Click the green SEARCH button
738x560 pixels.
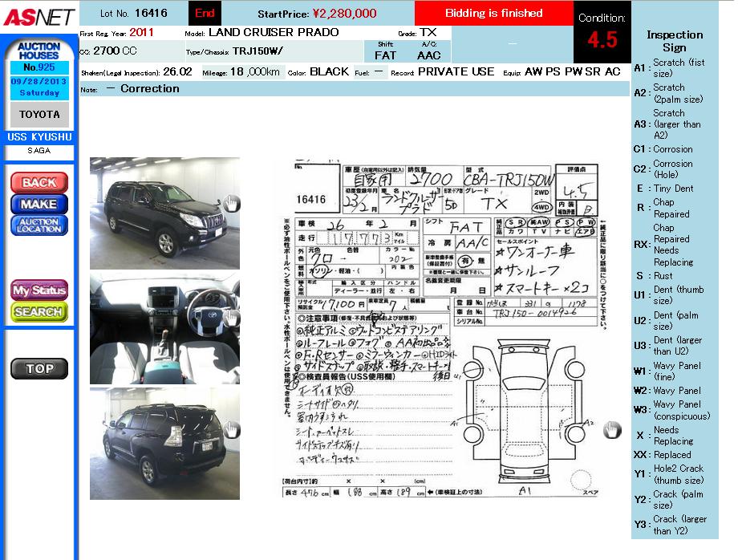(39, 311)
